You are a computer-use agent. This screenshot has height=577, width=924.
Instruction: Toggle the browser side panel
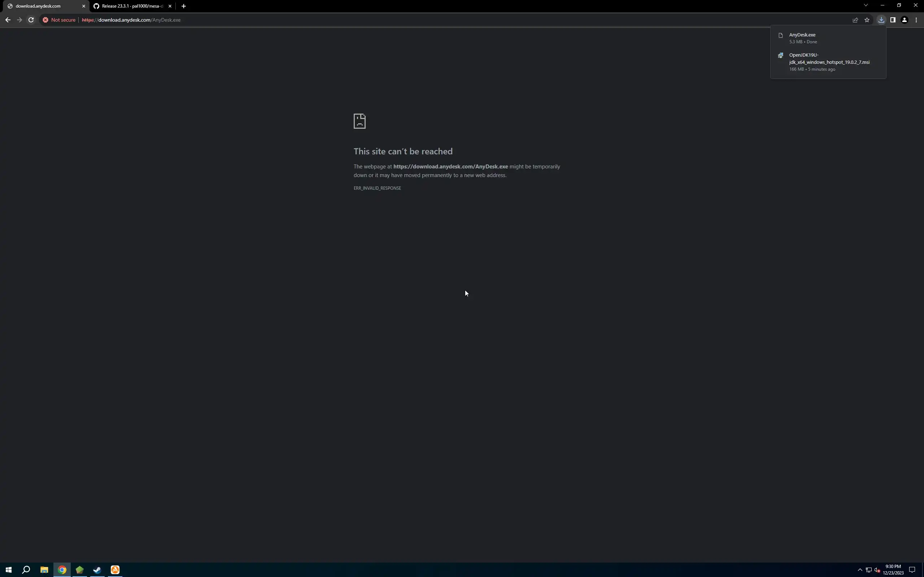tap(893, 20)
